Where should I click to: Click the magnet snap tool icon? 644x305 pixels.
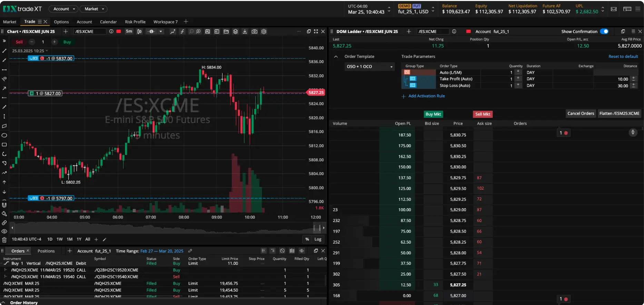coord(4,205)
